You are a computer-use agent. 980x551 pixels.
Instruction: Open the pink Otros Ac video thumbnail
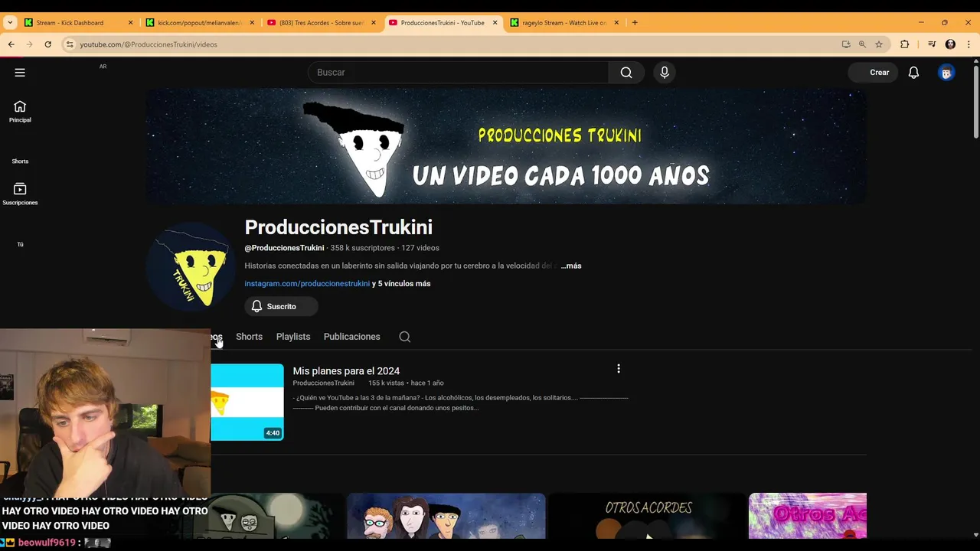pyautogui.click(x=808, y=516)
